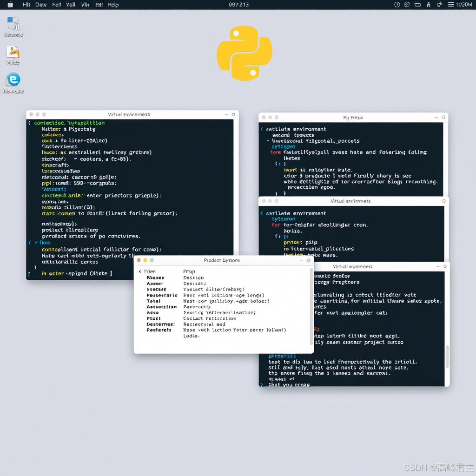Click the notification bell icon in the menu bar
This screenshot has width=476, height=476.
[428, 5]
